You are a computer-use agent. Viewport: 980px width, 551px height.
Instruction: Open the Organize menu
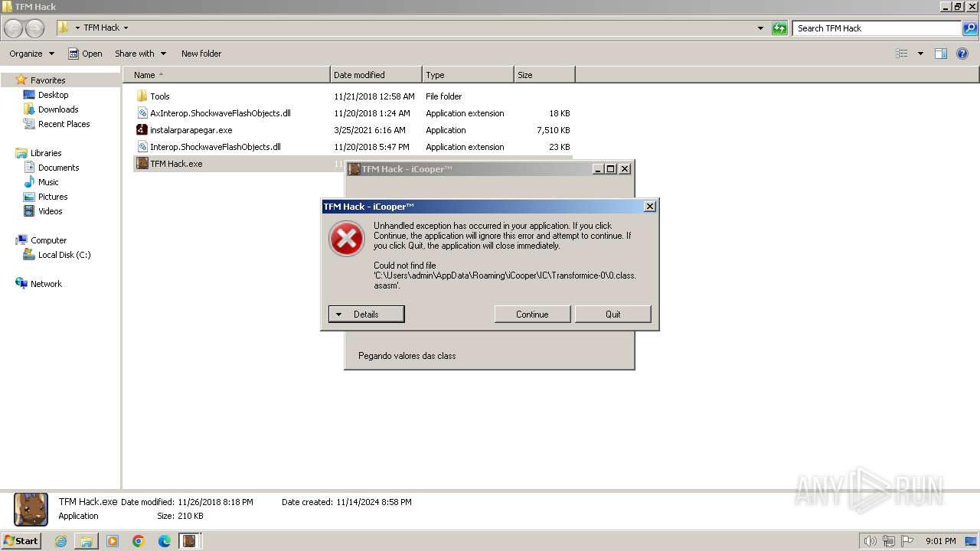coord(31,54)
